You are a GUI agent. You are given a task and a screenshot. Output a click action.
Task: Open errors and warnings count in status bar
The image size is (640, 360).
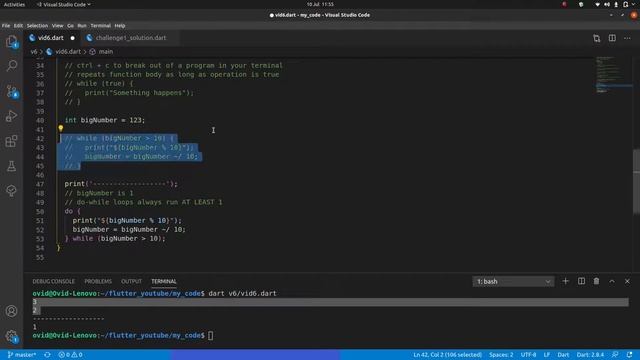click(x=70, y=355)
